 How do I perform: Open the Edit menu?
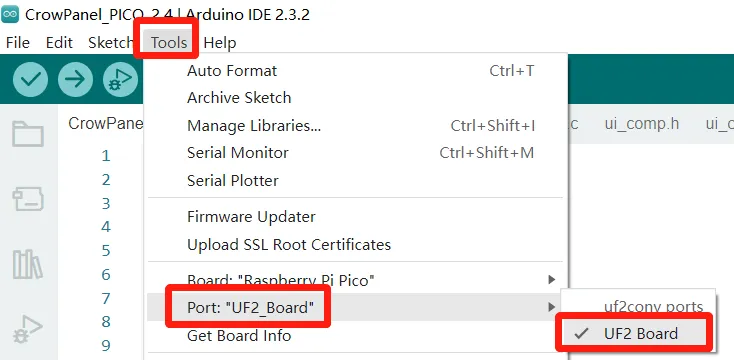pos(59,43)
